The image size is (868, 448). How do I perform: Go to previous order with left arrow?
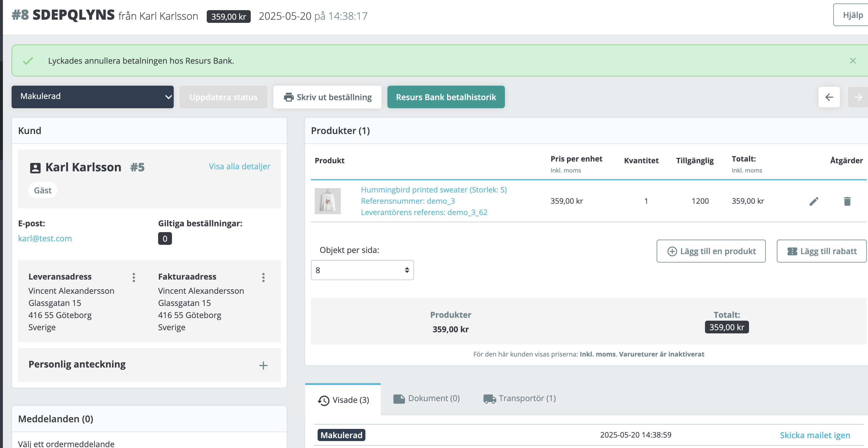point(829,97)
